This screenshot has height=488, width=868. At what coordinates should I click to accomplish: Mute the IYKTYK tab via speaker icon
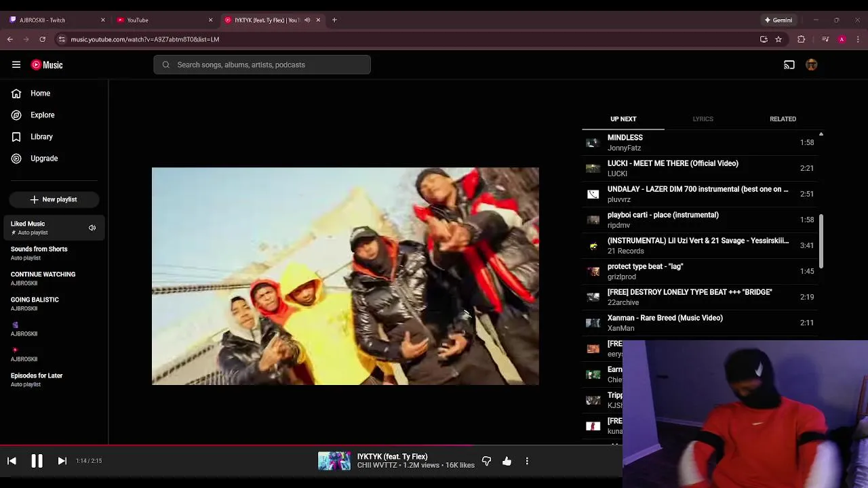click(x=307, y=20)
